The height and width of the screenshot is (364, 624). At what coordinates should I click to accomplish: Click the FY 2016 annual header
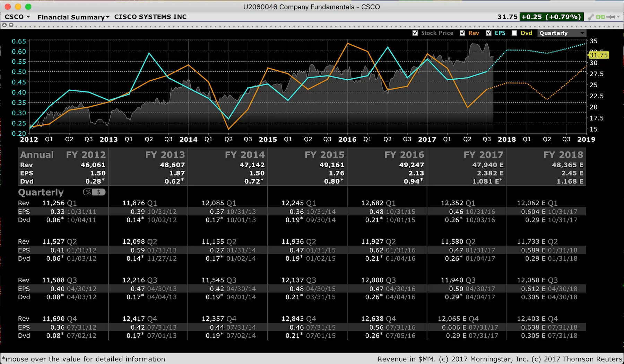pos(404,154)
